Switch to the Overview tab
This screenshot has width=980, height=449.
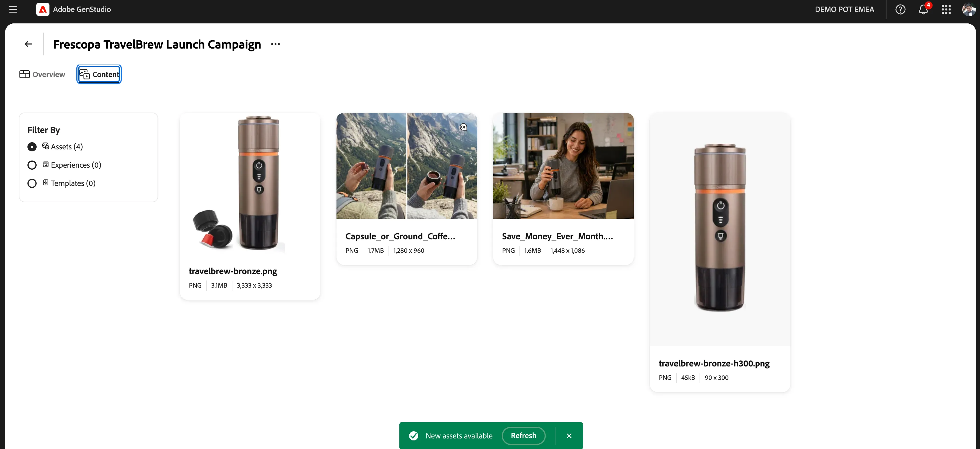(42, 75)
